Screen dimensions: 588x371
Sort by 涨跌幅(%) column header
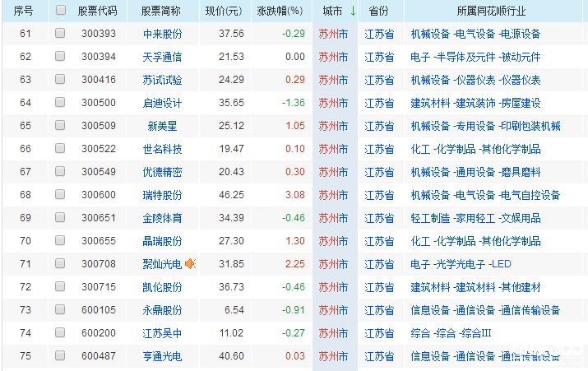tap(280, 12)
